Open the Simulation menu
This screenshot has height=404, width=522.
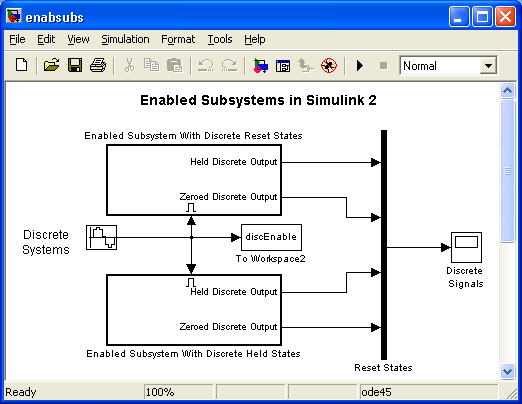click(125, 39)
